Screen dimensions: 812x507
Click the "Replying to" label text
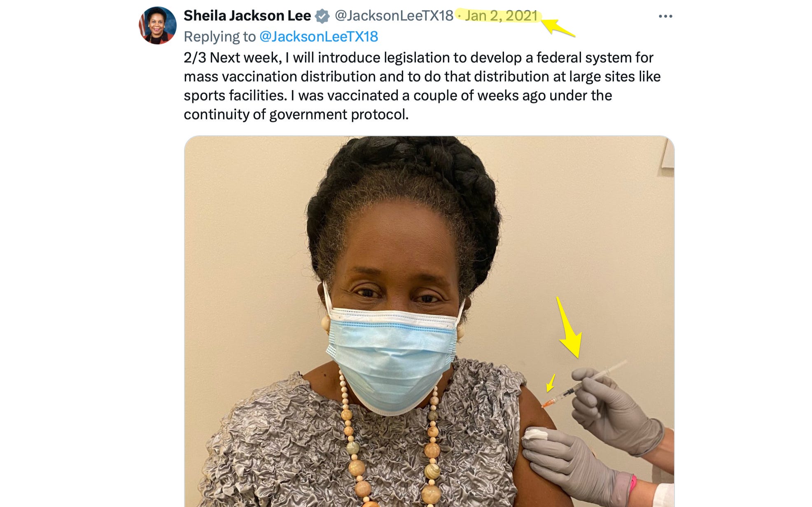[220, 37]
